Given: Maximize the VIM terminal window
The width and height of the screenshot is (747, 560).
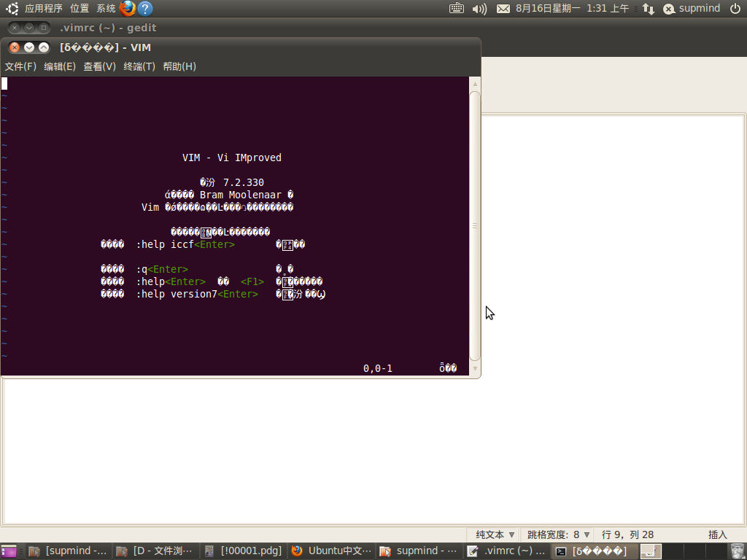Looking at the screenshot, I should pos(44,47).
